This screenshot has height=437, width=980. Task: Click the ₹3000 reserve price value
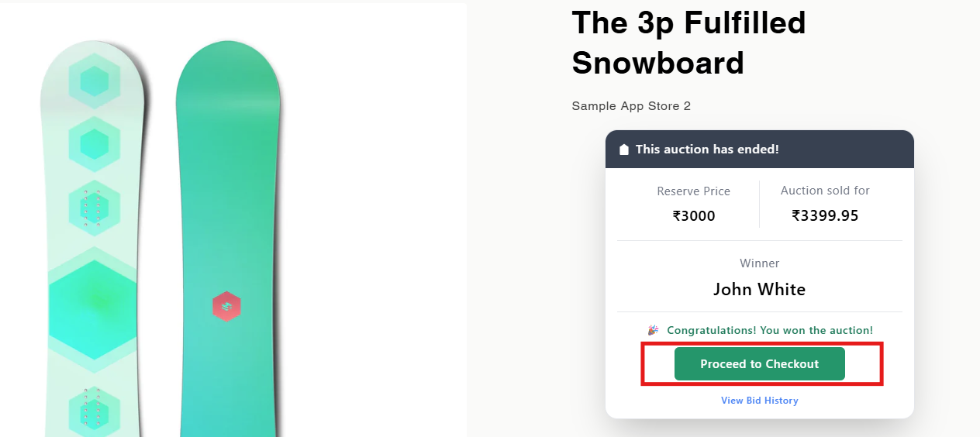click(x=693, y=215)
